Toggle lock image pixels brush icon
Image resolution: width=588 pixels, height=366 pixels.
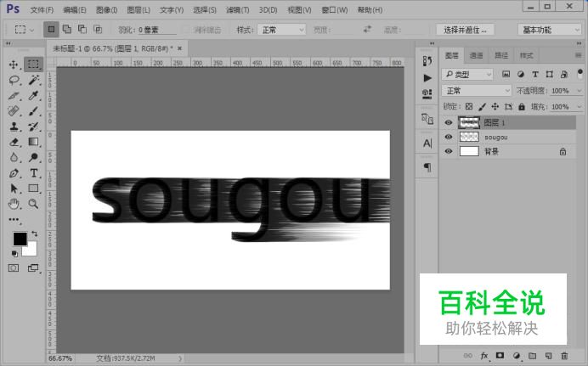coord(483,107)
